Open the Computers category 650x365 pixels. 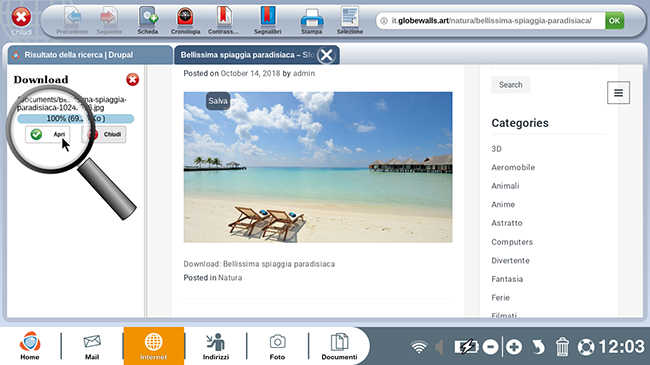(512, 242)
